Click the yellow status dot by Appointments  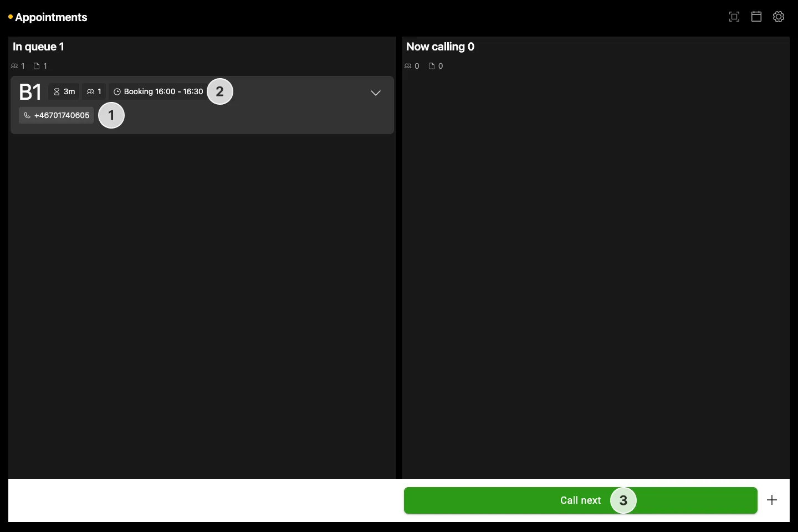[11, 17]
